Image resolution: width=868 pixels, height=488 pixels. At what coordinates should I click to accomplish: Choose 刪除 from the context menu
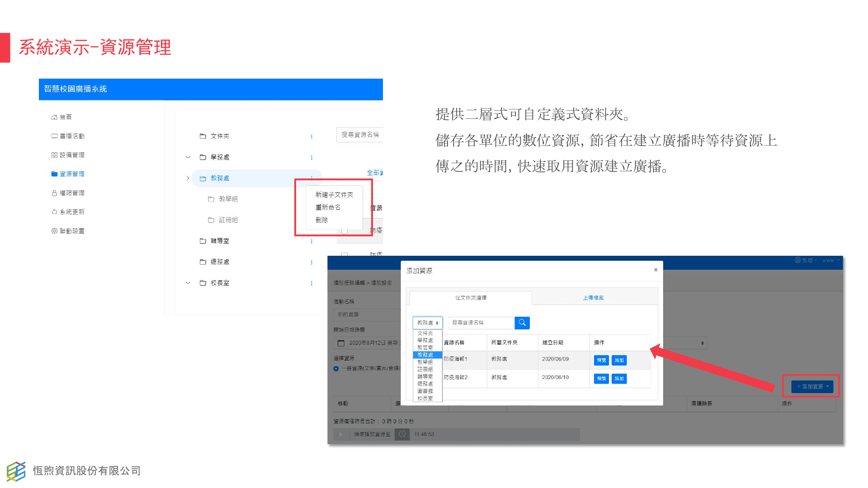(321, 220)
